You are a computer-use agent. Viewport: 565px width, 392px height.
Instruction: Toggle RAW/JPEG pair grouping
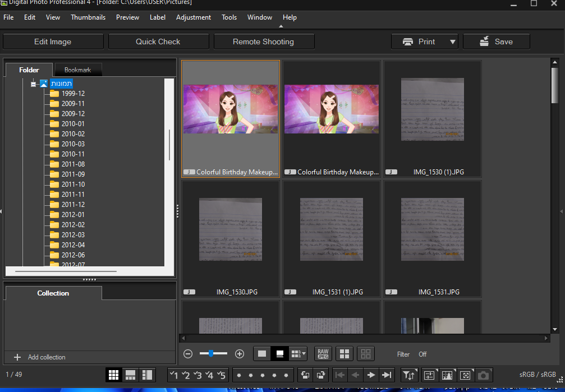point(323,354)
